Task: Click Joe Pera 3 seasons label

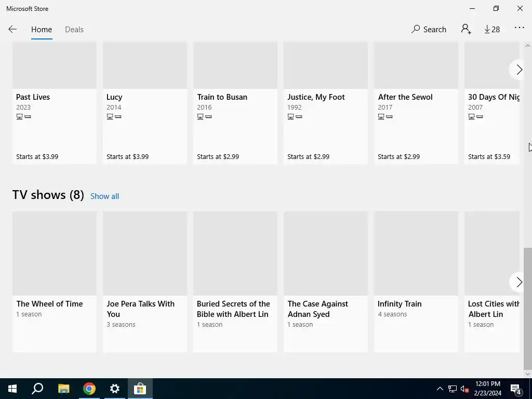Action: tap(121, 324)
